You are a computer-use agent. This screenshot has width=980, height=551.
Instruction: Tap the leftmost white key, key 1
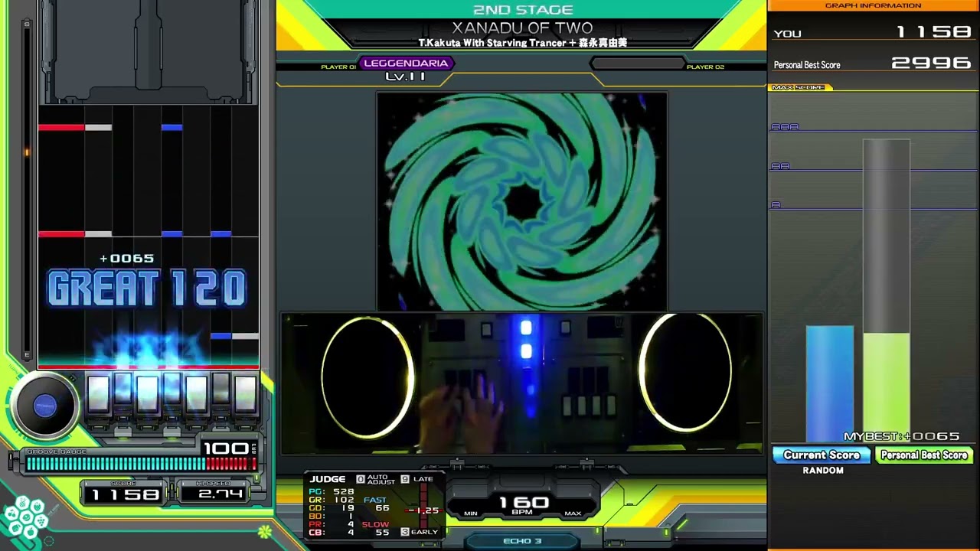[x=98, y=394]
